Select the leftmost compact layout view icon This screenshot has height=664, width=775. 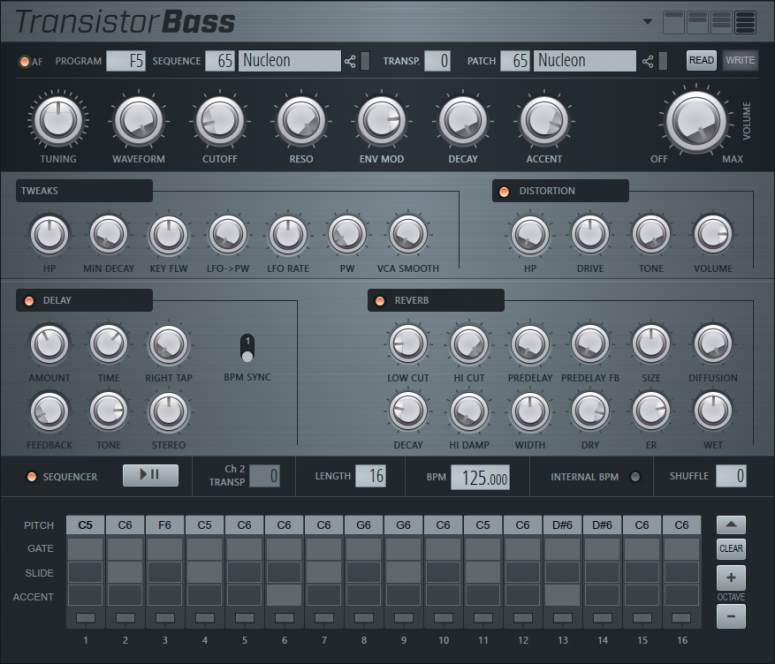coord(674,22)
